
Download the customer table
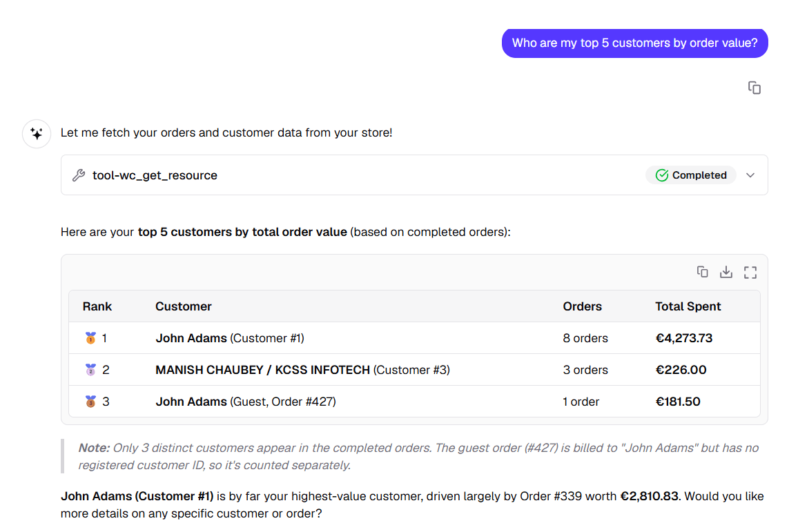coord(726,272)
